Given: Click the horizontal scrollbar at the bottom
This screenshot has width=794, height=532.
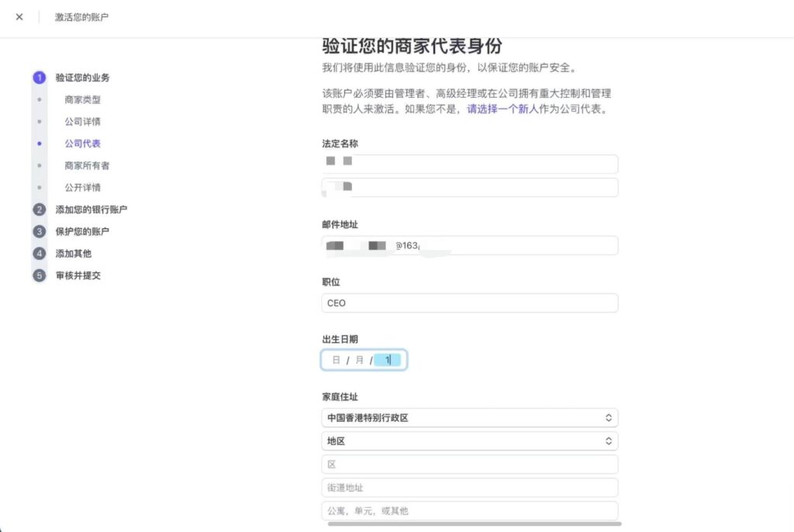Looking at the screenshot, I should coord(474,524).
